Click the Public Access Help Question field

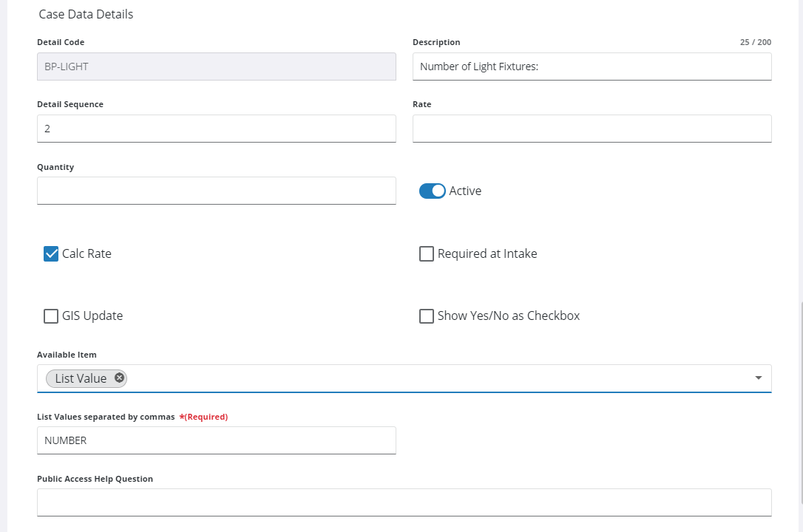click(x=404, y=502)
